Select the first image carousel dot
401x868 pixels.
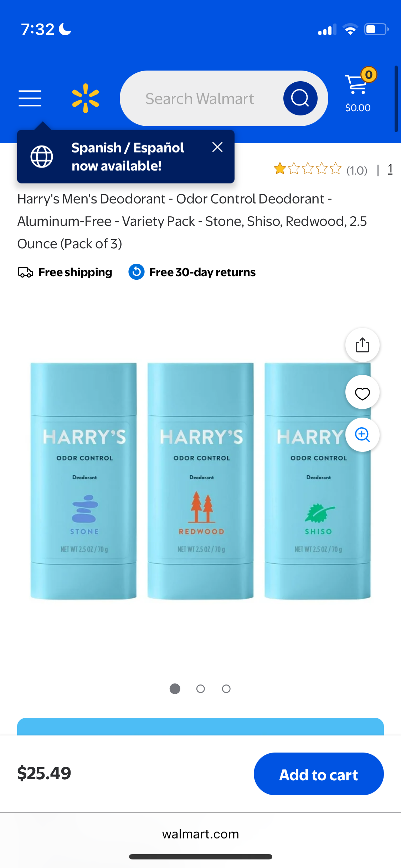click(175, 689)
